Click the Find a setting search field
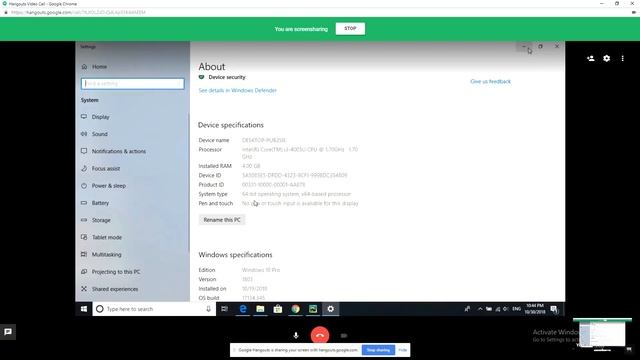Screen dimensions: 640x360 pos(133,84)
